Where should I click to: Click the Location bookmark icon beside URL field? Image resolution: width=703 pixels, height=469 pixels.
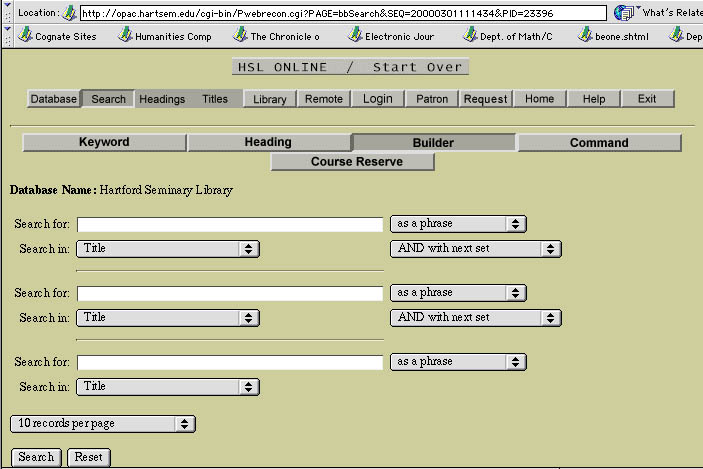(69, 13)
